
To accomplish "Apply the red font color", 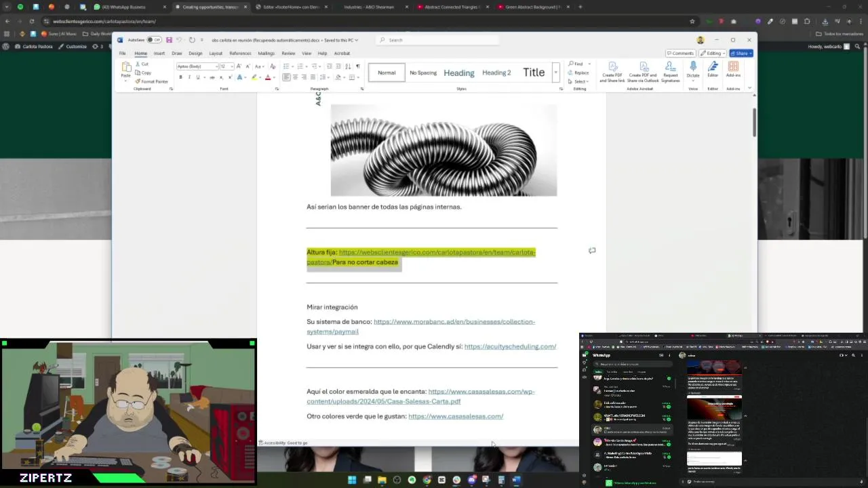I will pyautogui.click(x=268, y=77).
